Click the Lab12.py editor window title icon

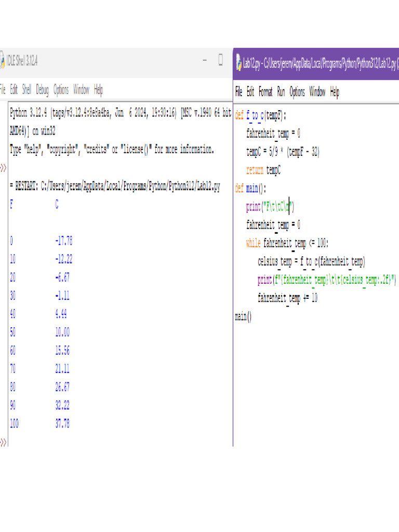(x=237, y=64)
